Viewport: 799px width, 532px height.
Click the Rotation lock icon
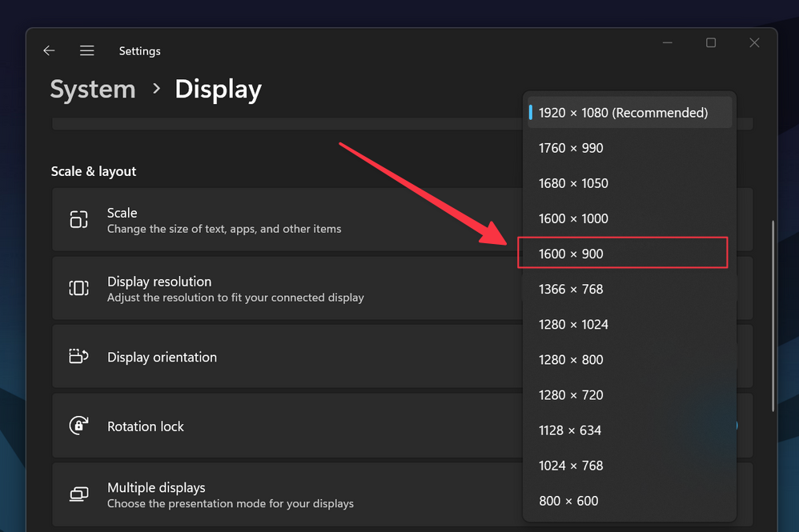pos(78,426)
